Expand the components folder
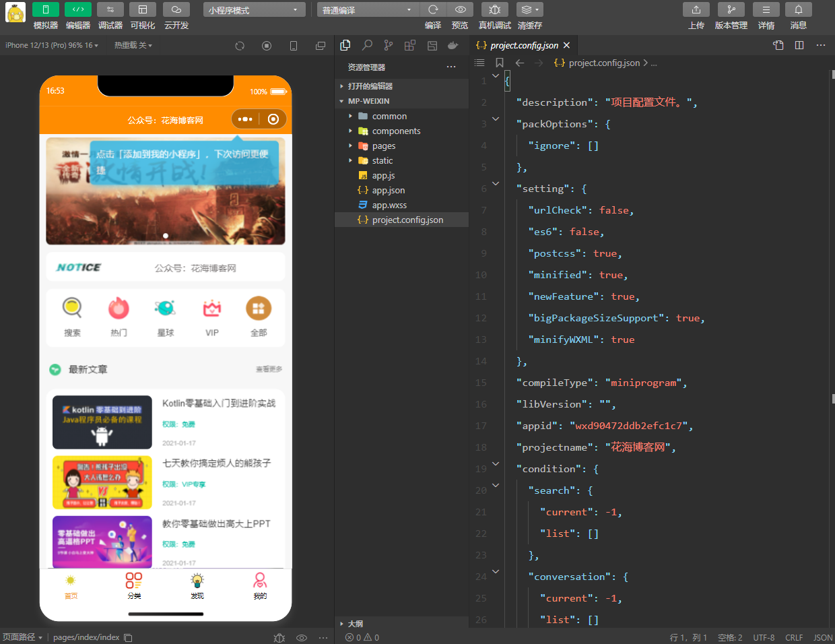This screenshot has height=644, width=835. [401, 131]
